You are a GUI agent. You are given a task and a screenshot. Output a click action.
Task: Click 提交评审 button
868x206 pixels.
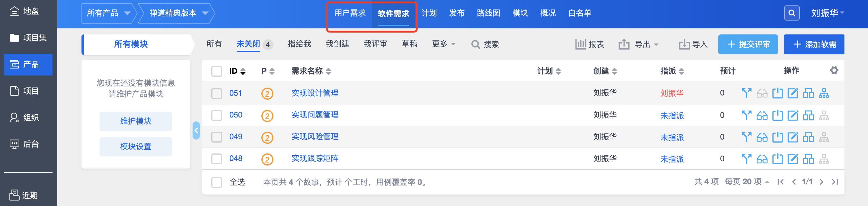(748, 44)
